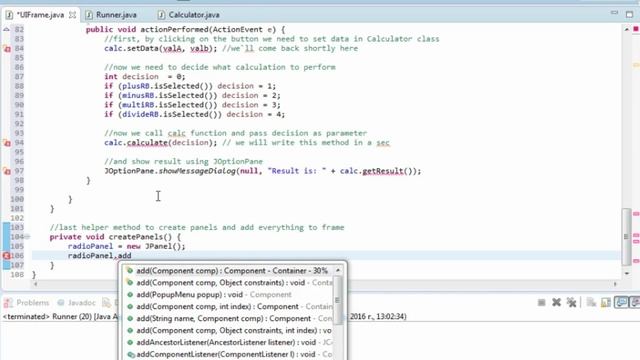The width and height of the screenshot is (640, 360).
Task: Click the editor vertical scrollbar thumb
Action: 626,237
